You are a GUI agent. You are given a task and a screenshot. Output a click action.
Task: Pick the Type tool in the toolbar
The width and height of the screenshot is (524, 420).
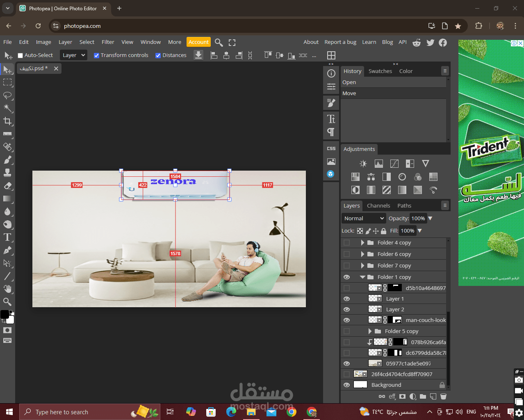pyautogui.click(x=7, y=237)
